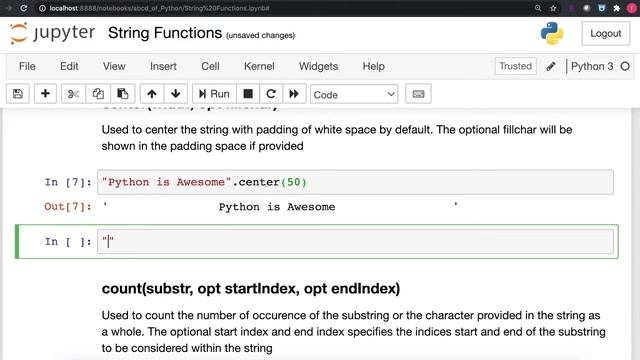Open the View menu
The image size is (640, 360).
tap(114, 66)
